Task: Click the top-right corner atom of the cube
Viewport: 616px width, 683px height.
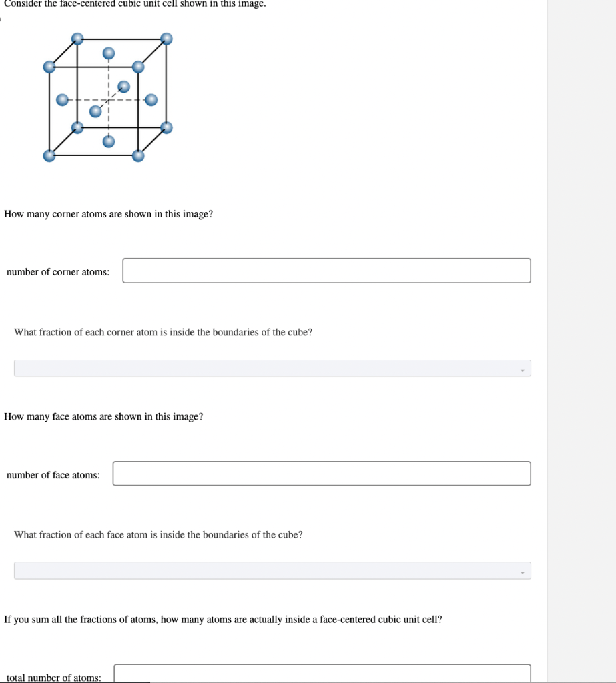Action: tap(166, 38)
